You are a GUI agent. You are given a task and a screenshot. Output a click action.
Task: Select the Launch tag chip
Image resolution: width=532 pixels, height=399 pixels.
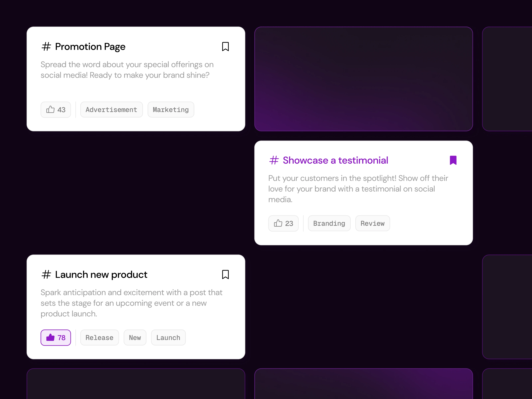(x=168, y=338)
